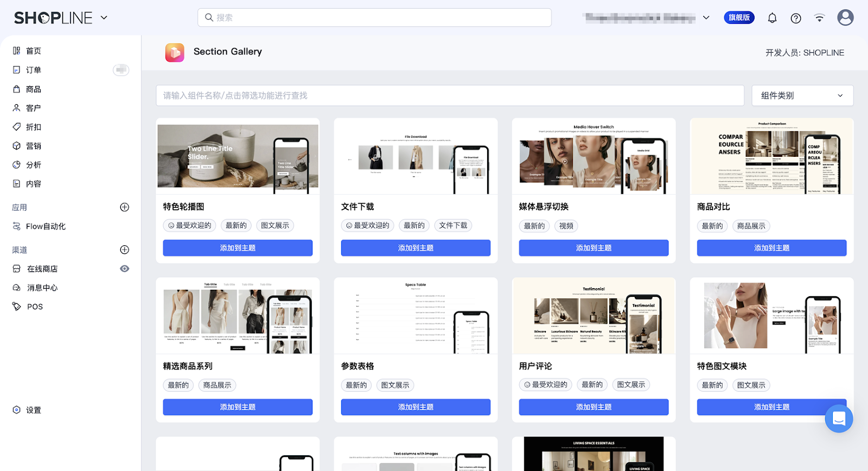Open the 精选商品系列 preview thumbnail
Image resolution: width=868 pixels, height=471 pixels.
[238, 316]
